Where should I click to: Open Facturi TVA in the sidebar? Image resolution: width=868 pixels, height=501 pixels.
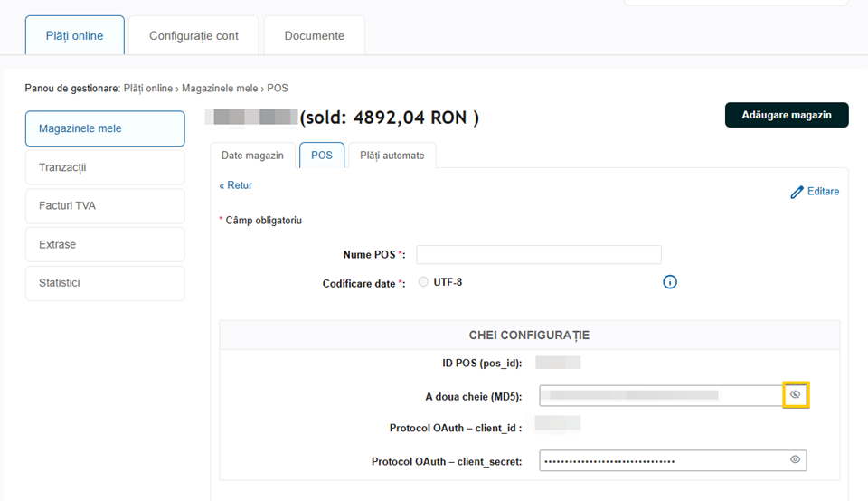[x=105, y=206]
